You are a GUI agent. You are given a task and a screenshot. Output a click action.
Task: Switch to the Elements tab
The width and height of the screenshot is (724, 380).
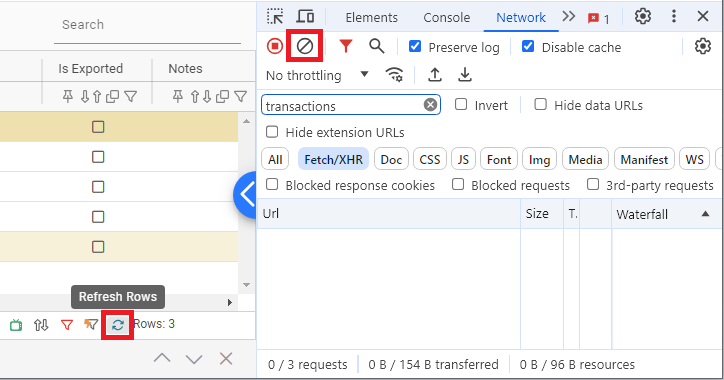[371, 18]
